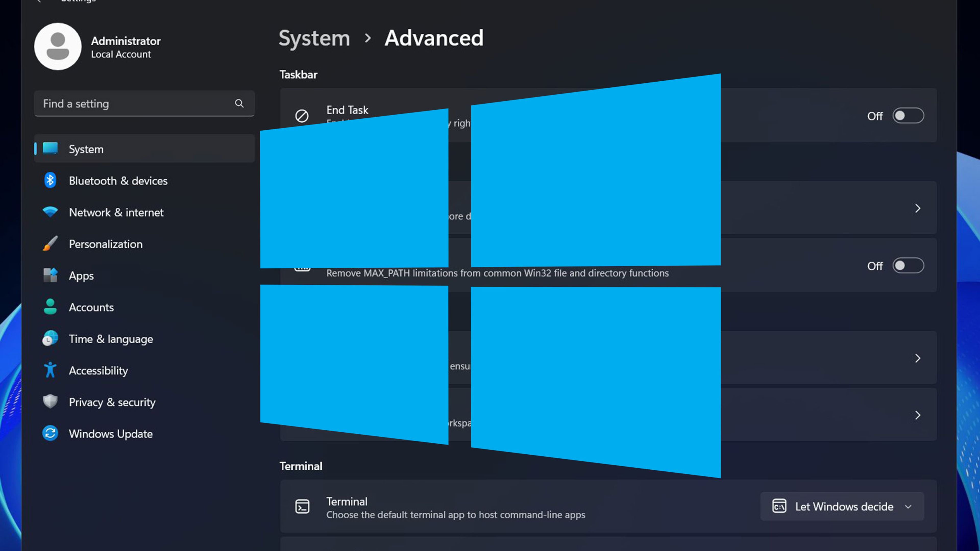Click the search magnifier icon
The height and width of the screenshot is (551, 980).
[239, 103]
